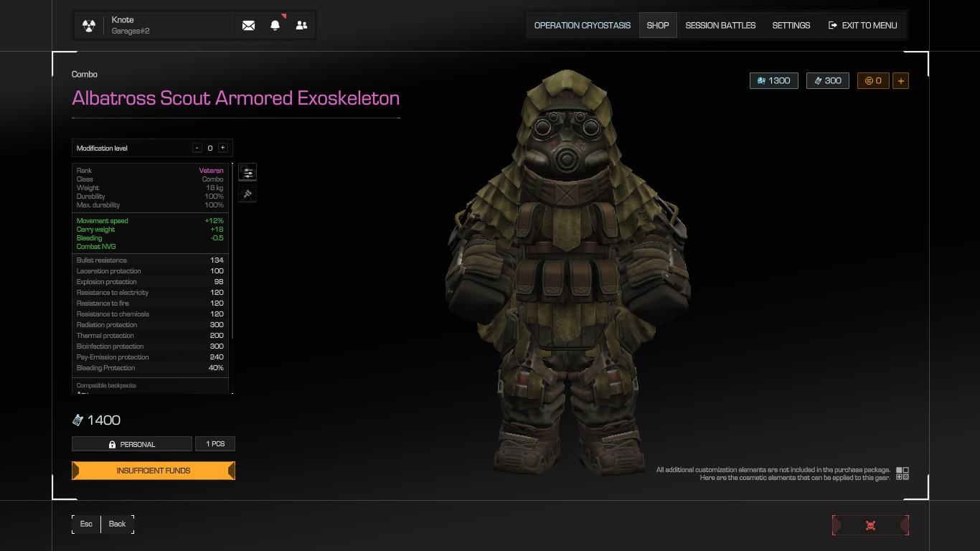Click the Resistance to chemicals row
Viewport: 980px width, 551px height.
[x=150, y=314]
